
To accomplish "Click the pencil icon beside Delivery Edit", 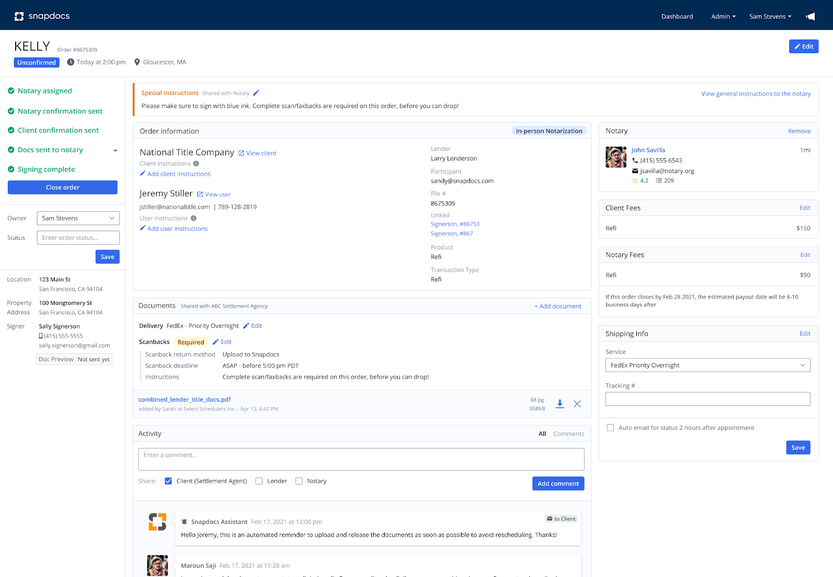I will (246, 326).
